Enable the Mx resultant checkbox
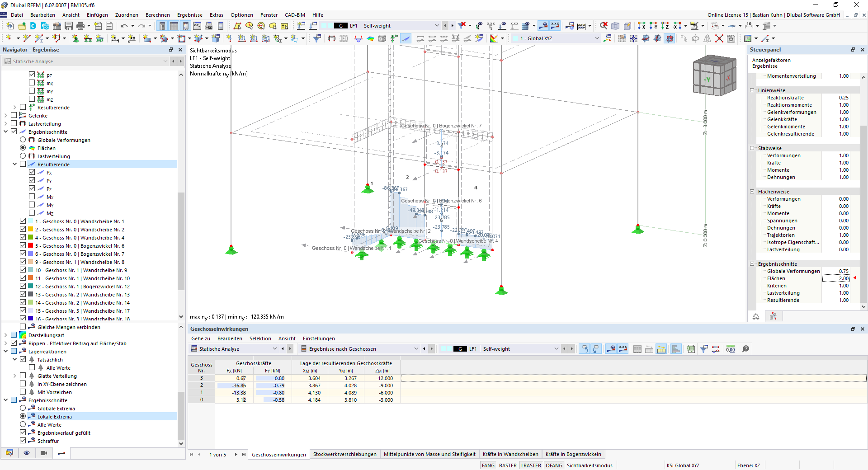 click(32, 197)
